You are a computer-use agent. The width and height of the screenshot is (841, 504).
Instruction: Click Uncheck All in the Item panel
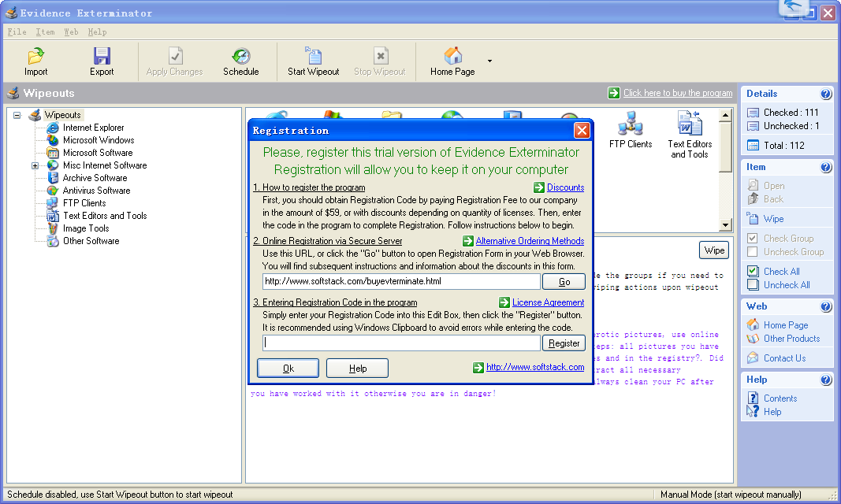click(x=786, y=285)
